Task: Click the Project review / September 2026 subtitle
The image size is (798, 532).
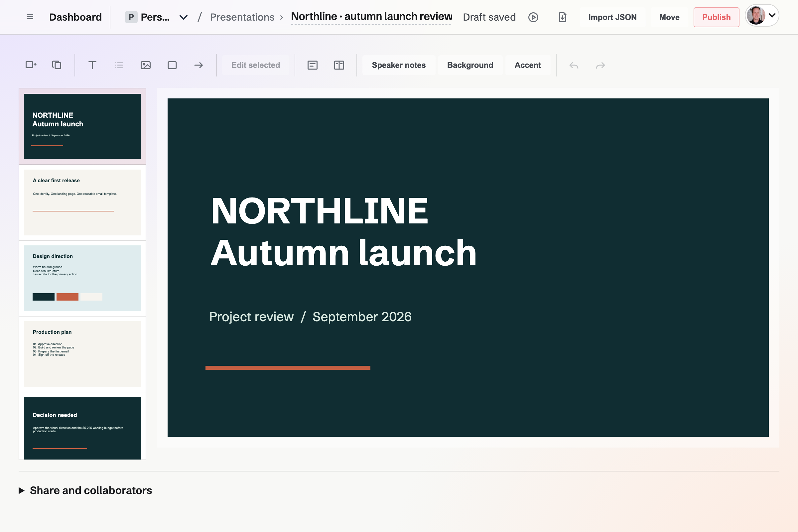Action: (310, 317)
